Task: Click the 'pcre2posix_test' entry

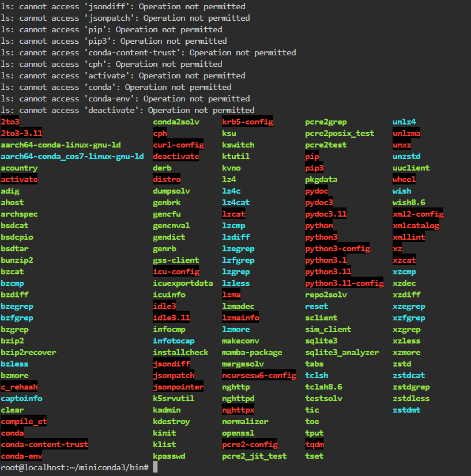Action: pyautogui.click(x=340, y=133)
